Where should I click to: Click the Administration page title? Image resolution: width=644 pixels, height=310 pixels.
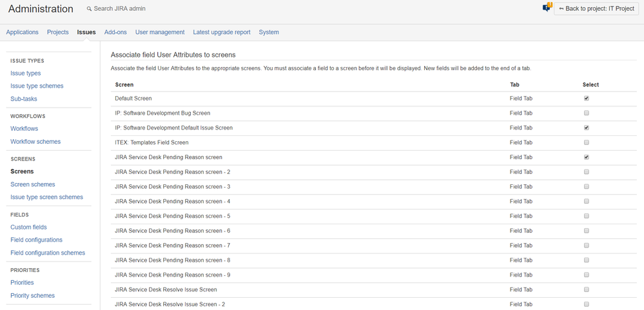click(x=41, y=8)
